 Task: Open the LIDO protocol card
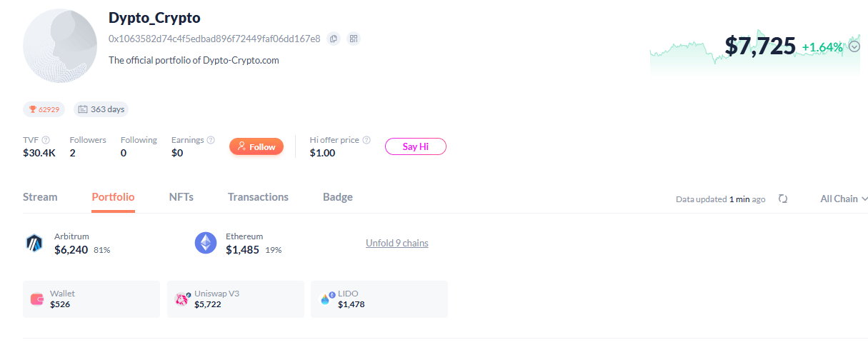(x=379, y=299)
